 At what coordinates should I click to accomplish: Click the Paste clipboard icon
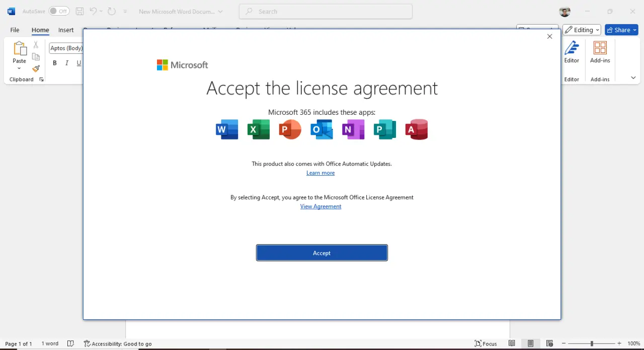coord(20,49)
